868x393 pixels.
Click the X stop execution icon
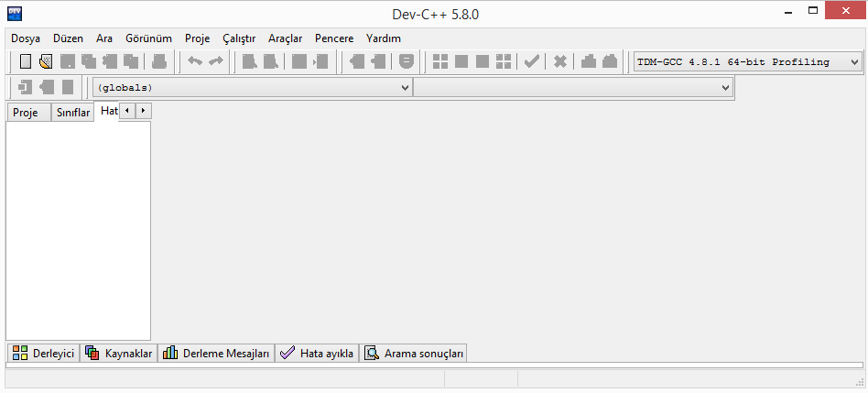click(x=560, y=62)
